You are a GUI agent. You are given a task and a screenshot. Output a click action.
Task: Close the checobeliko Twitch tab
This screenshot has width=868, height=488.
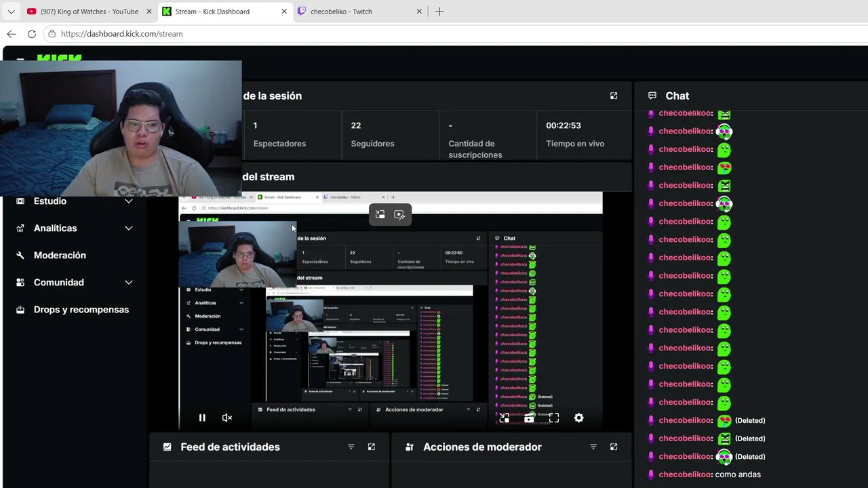pyautogui.click(x=419, y=12)
